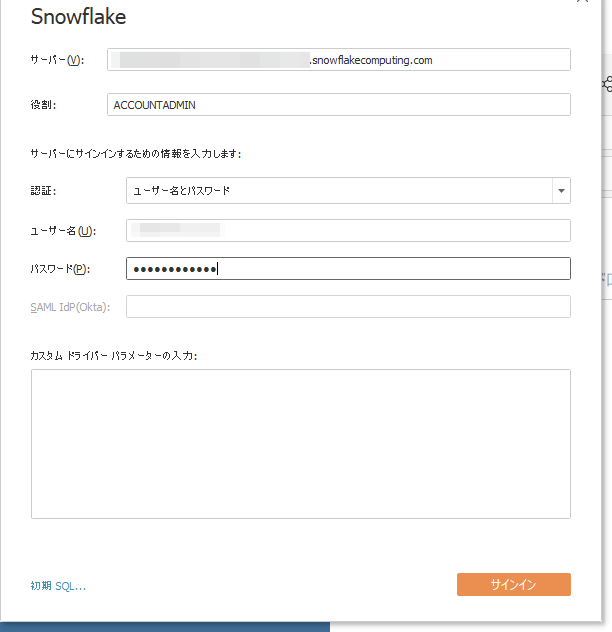This screenshot has width=612, height=632.
Task: Click the server address input field
Action: 339,60
